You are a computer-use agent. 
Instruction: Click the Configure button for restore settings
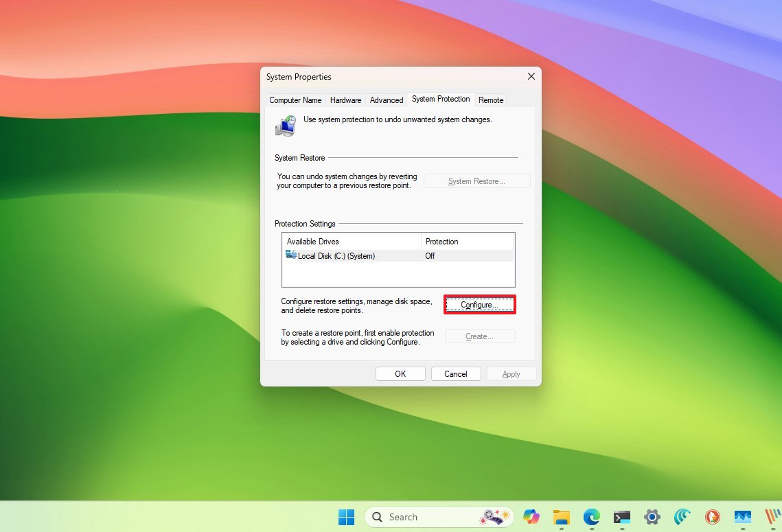tap(479, 304)
